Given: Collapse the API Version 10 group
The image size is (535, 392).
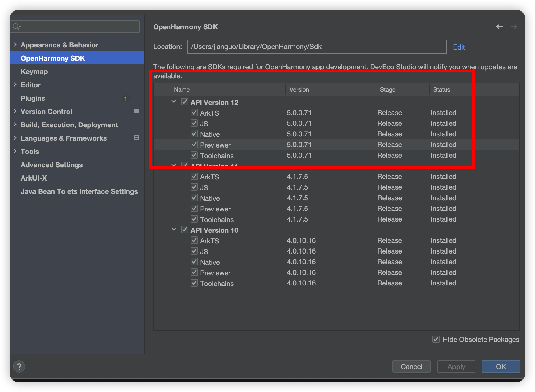Looking at the screenshot, I should coord(174,230).
